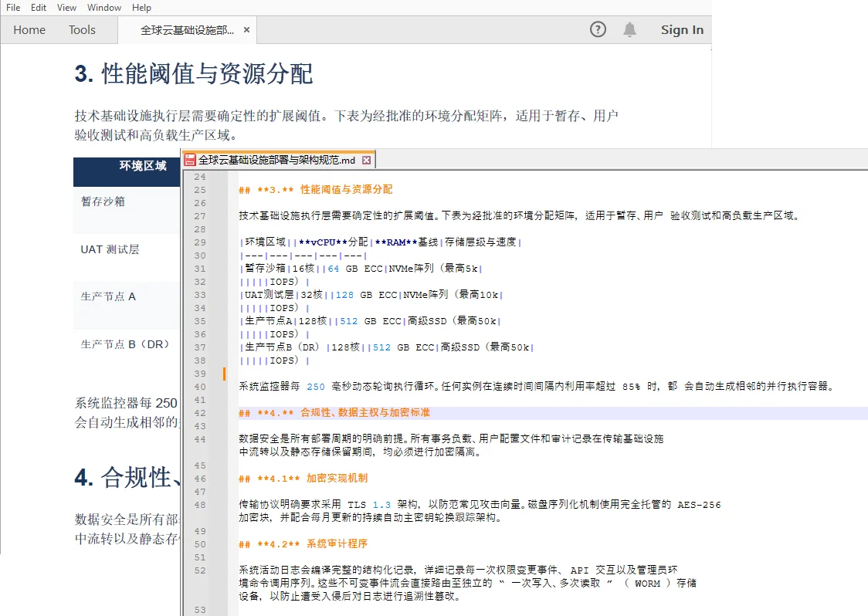Click the value '250' on editor line 40
This screenshot has height=616, width=868.
316,387
